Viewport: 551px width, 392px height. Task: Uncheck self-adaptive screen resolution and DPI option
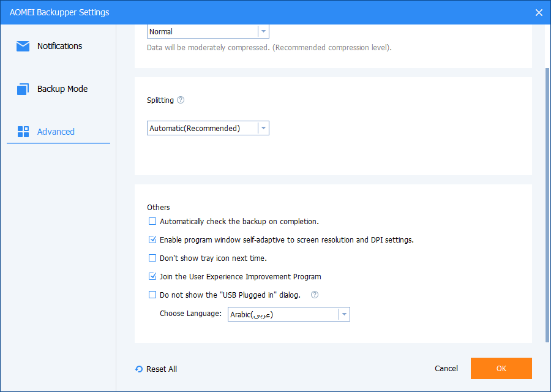coord(152,239)
